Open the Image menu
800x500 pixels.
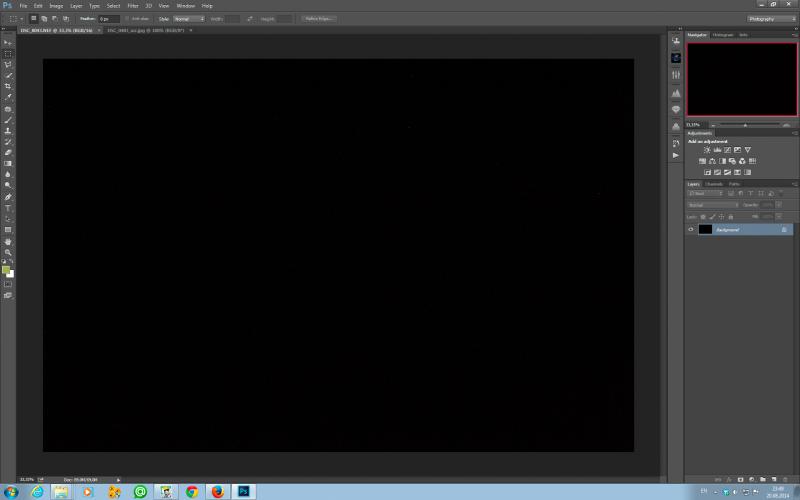[56, 6]
